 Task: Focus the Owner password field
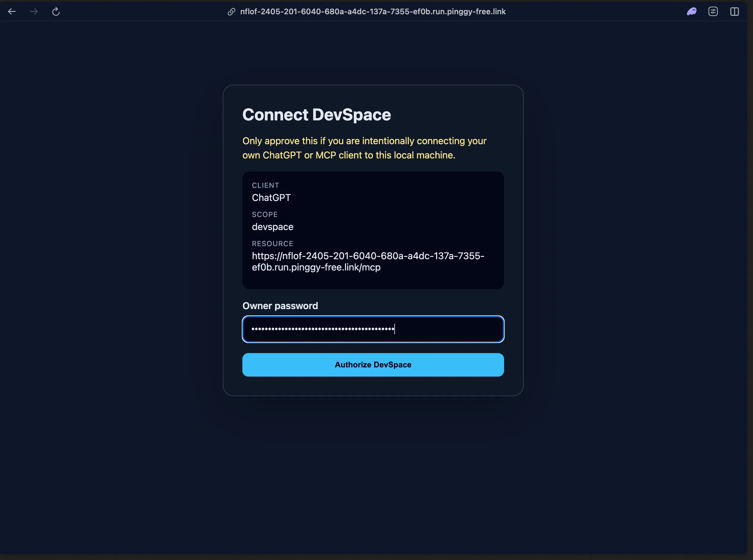[373, 329]
